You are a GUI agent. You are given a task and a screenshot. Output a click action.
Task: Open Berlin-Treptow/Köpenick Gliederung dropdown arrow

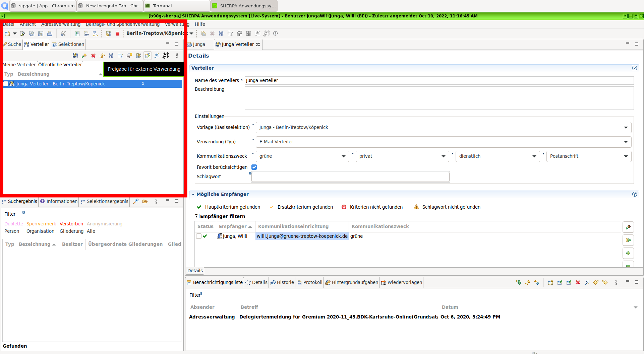click(x=191, y=33)
